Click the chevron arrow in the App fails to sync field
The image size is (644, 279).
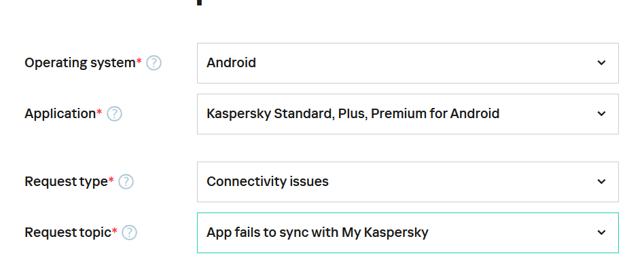coord(601,233)
